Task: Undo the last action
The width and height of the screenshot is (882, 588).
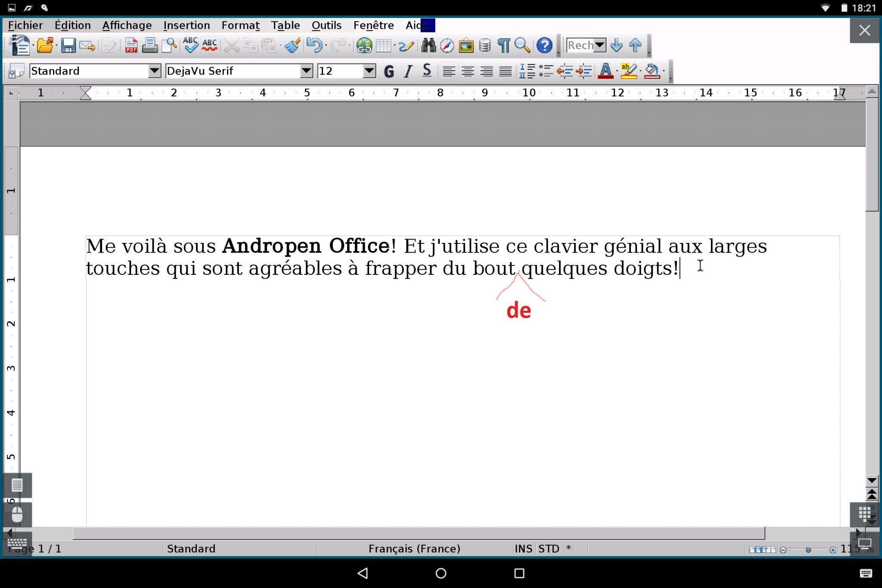Action: coord(315,45)
